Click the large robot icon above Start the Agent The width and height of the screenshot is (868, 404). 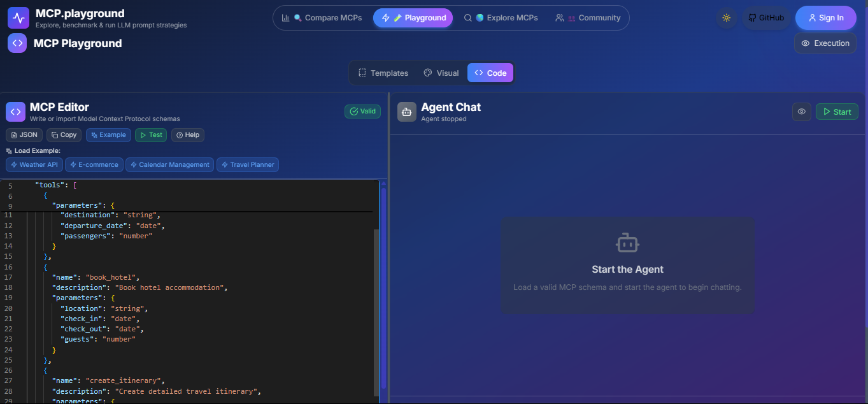coord(627,243)
